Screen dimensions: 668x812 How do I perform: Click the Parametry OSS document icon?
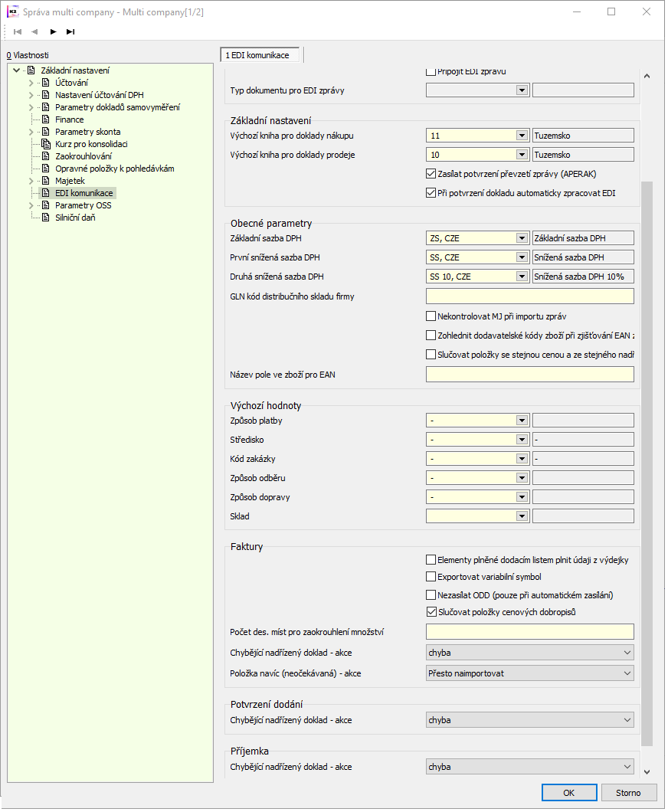point(45,205)
